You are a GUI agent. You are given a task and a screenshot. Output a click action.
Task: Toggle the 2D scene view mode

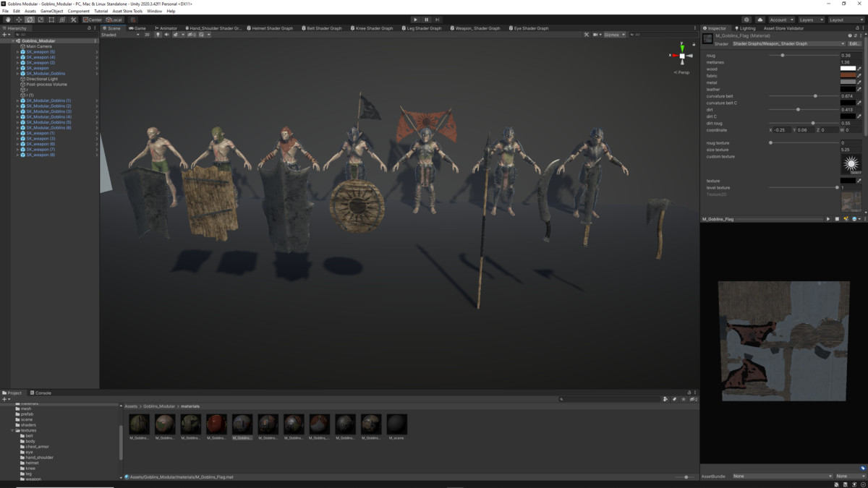147,35
